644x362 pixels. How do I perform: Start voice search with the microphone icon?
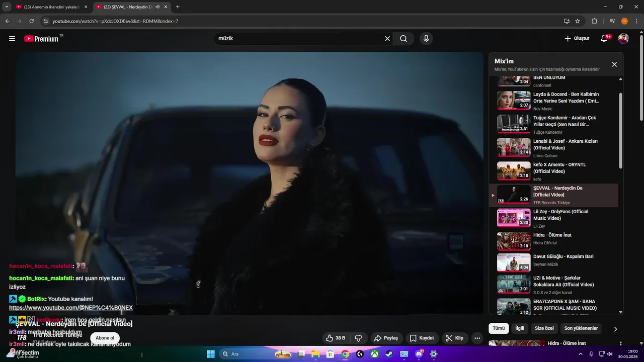point(426,39)
